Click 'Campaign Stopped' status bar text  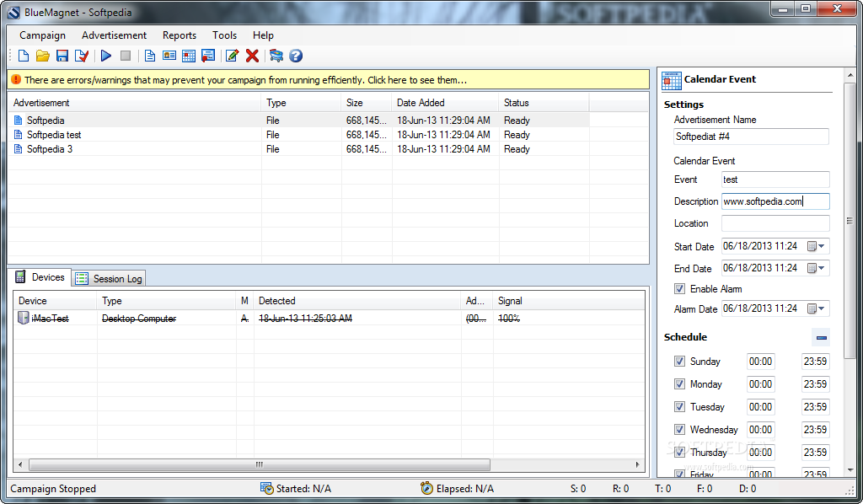click(x=53, y=489)
